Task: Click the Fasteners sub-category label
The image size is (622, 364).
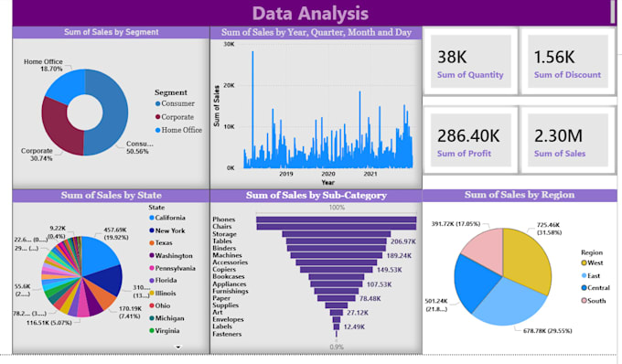Action: (x=227, y=334)
